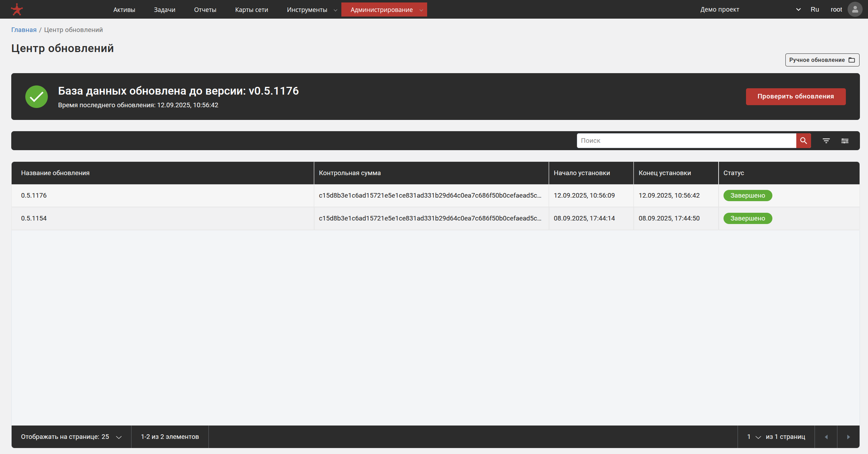Go to previous page arrow

coord(826,437)
